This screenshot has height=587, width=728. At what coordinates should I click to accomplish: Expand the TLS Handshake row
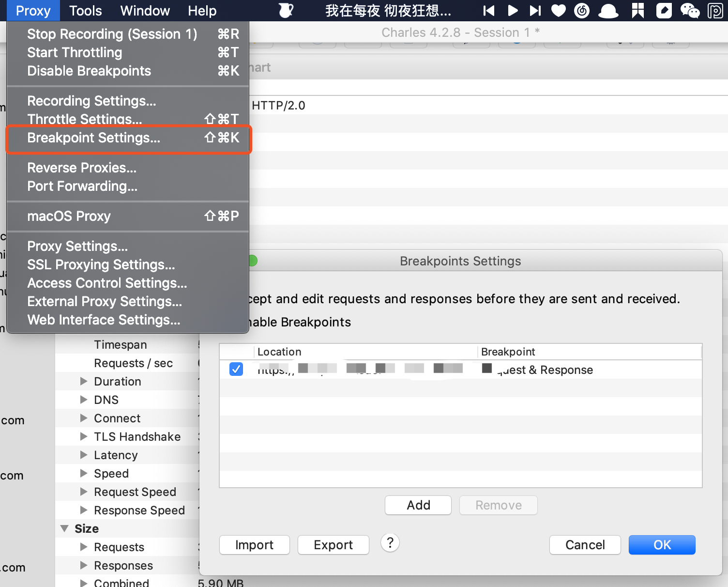(84, 436)
